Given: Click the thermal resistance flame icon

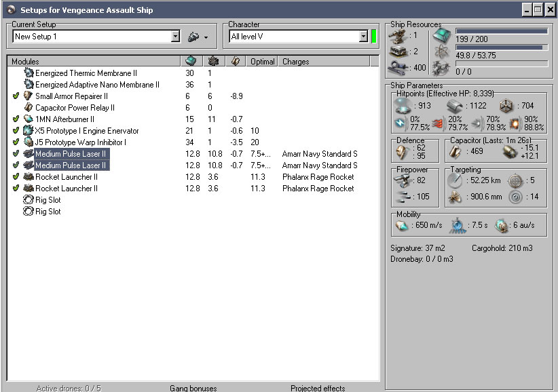Looking at the screenshot, I should [439, 123].
